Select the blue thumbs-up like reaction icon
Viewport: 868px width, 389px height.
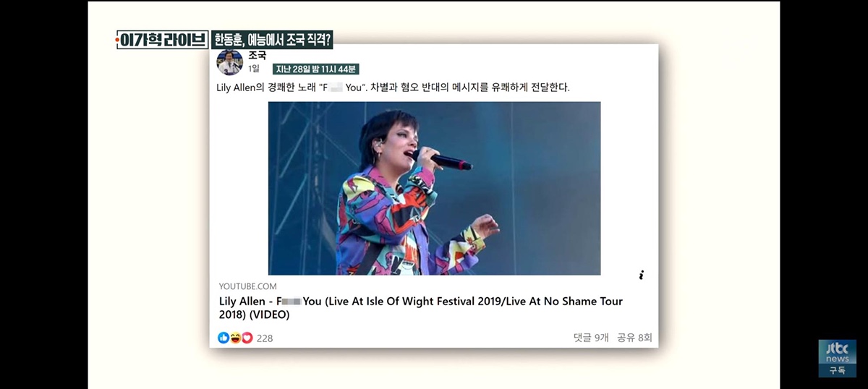click(x=224, y=338)
